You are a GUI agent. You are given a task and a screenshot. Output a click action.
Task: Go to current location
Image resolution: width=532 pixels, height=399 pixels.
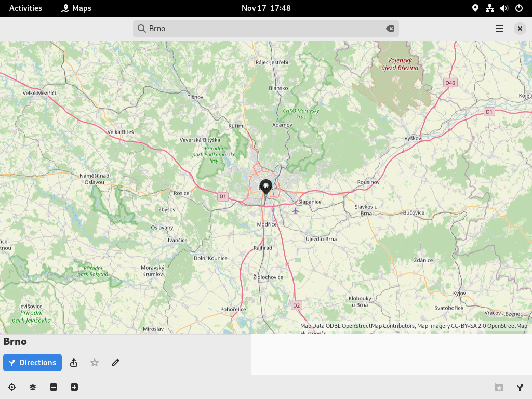12,387
